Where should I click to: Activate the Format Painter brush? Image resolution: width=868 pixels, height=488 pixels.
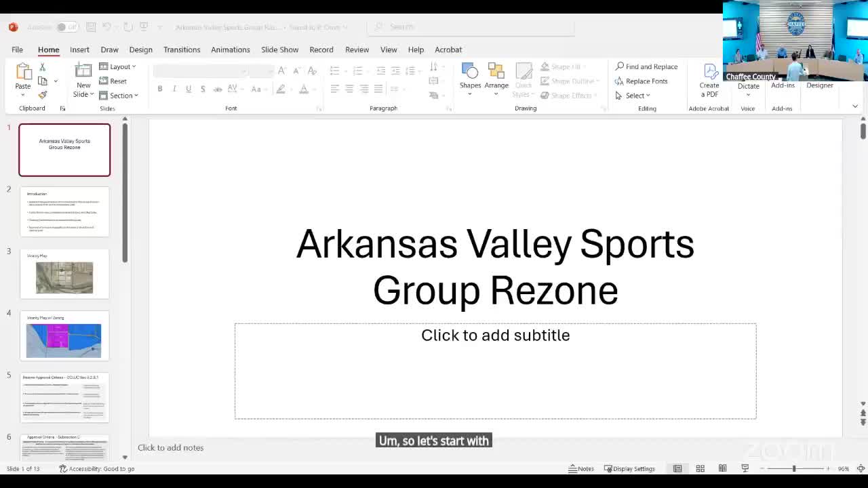42,95
